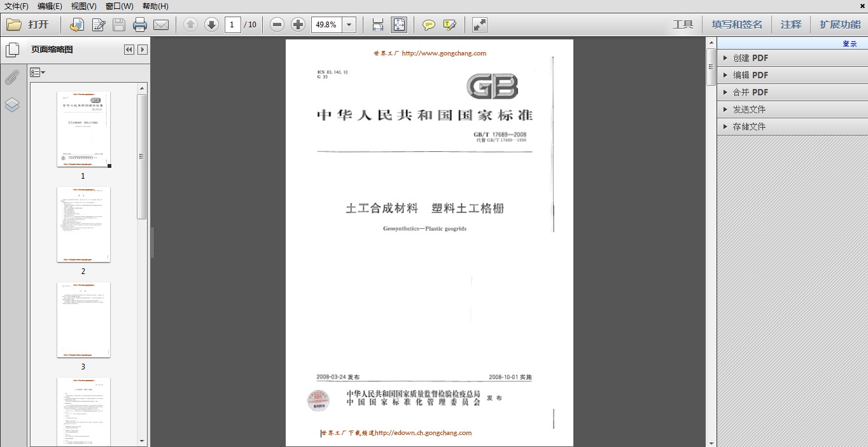
Task: Click the www.gongchang.com link at page top
Action: pos(444,53)
